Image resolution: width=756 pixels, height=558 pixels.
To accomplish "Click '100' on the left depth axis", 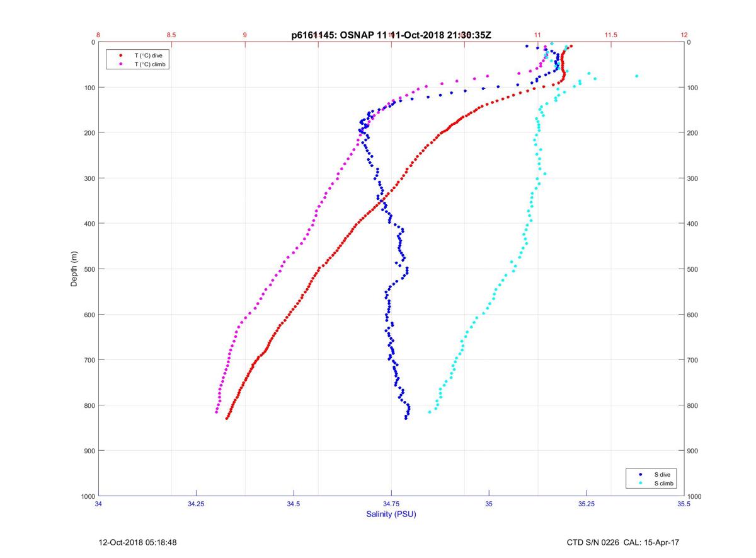I will pyautogui.click(x=89, y=88).
